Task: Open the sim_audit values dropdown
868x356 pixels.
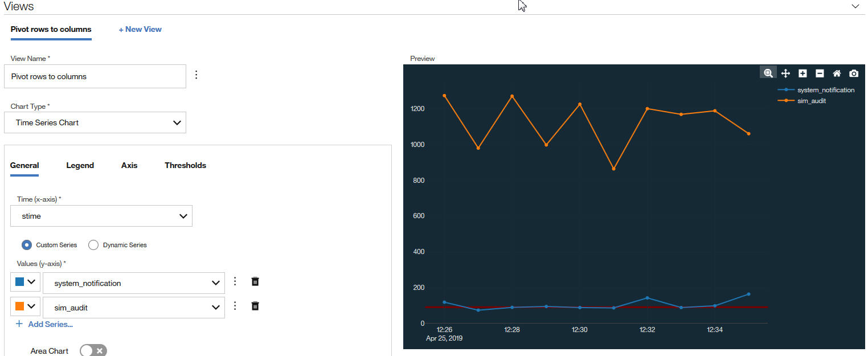Action: (x=134, y=308)
